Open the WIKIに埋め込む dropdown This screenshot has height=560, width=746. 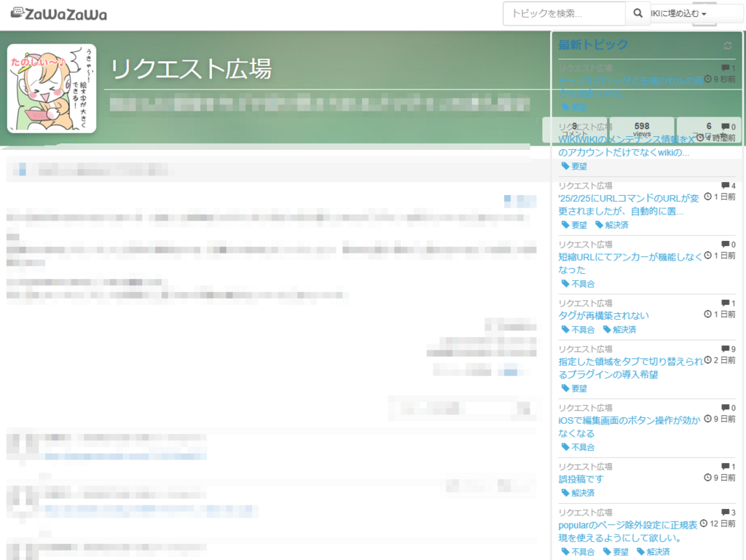[x=678, y=14]
